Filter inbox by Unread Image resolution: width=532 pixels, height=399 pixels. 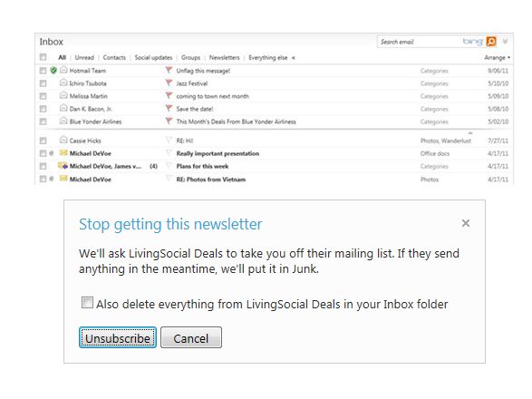click(x=84, y=57)
